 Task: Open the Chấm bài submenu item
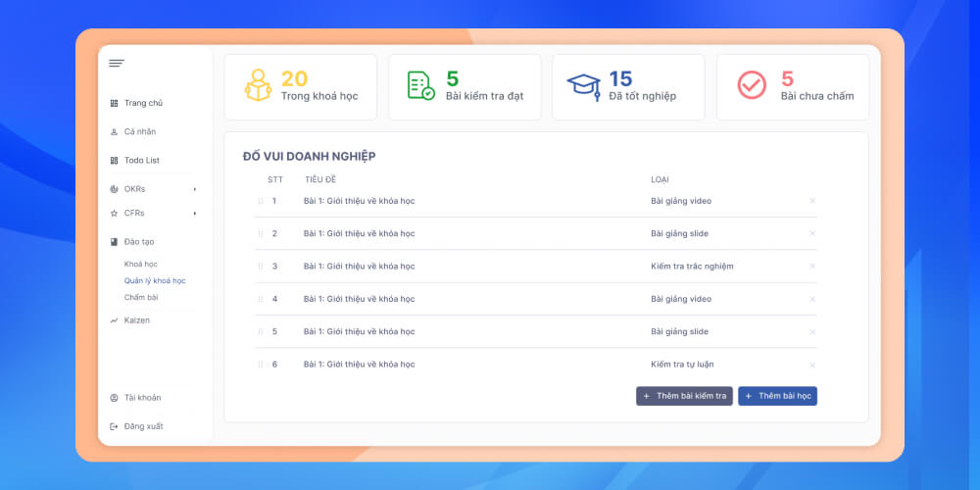click(140, 298)
